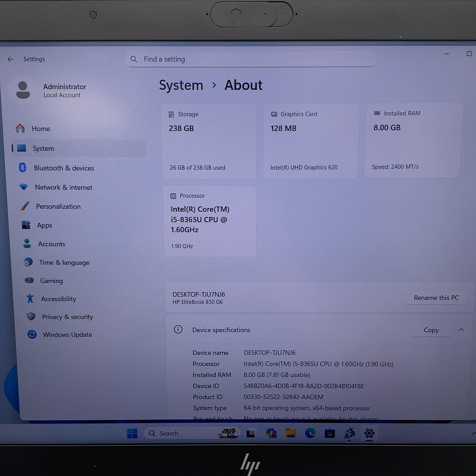
Task: Click the info icon beside Device specifications
Action: click(x=178, y=329)
